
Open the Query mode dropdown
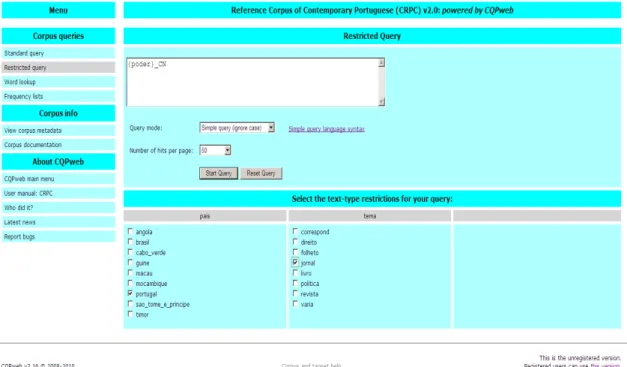(237, 128)
